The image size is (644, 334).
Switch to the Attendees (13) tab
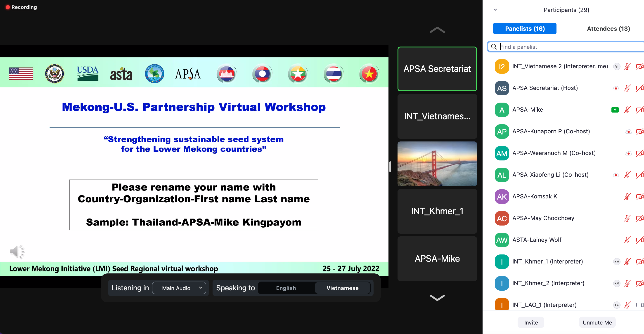click(608, 28)
